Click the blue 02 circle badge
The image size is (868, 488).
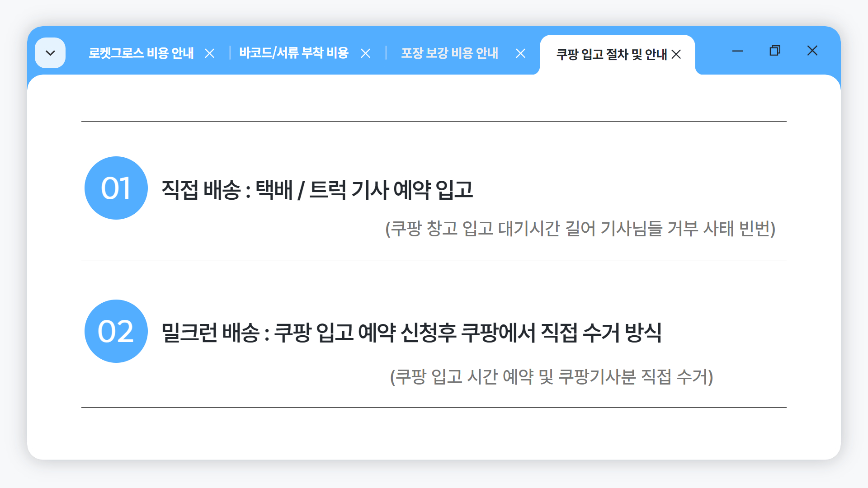coord(116,331)
